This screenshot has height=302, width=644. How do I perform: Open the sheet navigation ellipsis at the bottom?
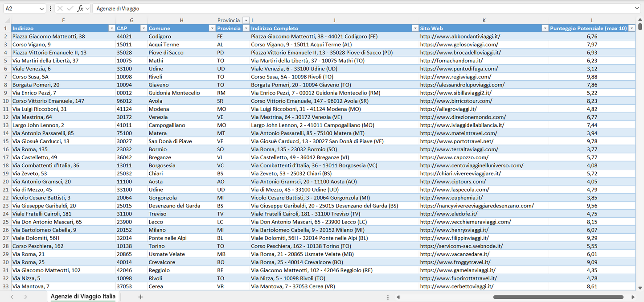tap(387, 296)
